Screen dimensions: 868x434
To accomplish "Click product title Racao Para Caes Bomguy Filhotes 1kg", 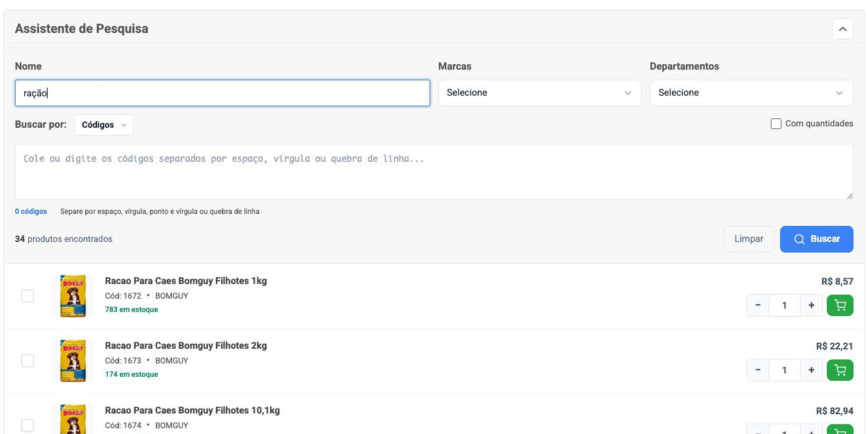I will coord(186,281).
